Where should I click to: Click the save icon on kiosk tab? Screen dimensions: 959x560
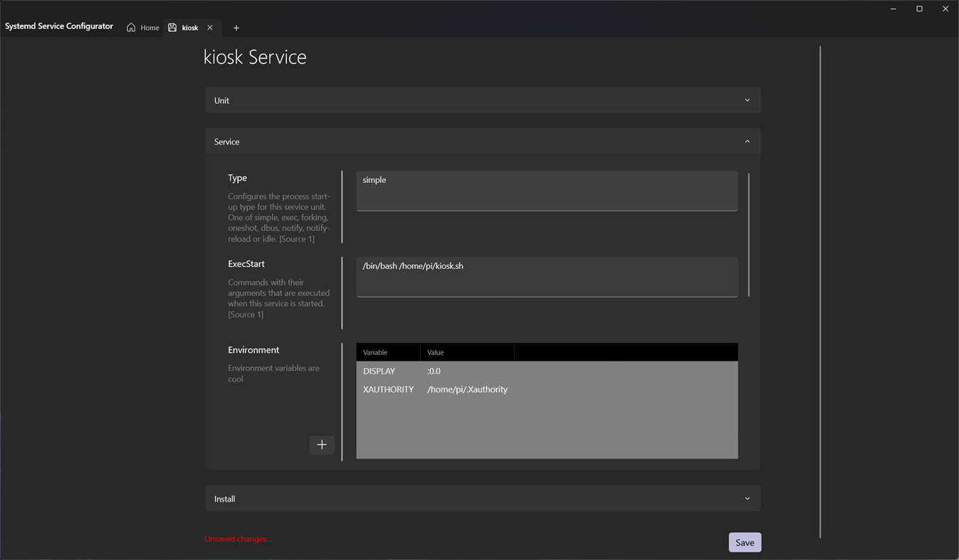tap(172, 28)
